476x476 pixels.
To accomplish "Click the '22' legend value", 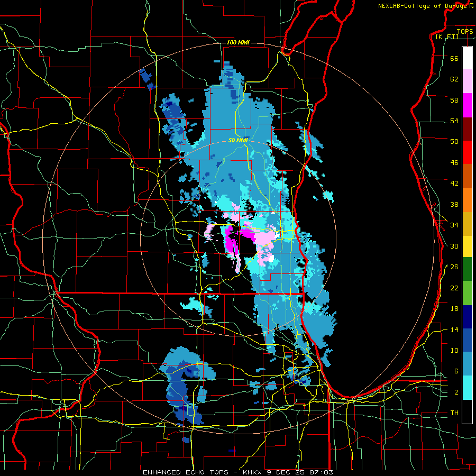I will [454, 288].
